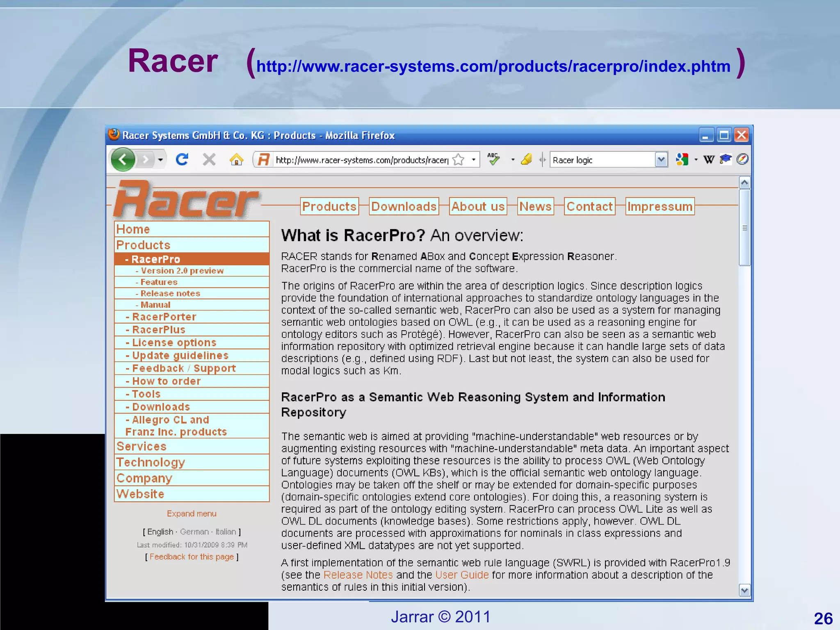The height and width of the screenshot is (630, 840).
Task: Open the Contact top navigation tab
Action: [x=589, y=206]
